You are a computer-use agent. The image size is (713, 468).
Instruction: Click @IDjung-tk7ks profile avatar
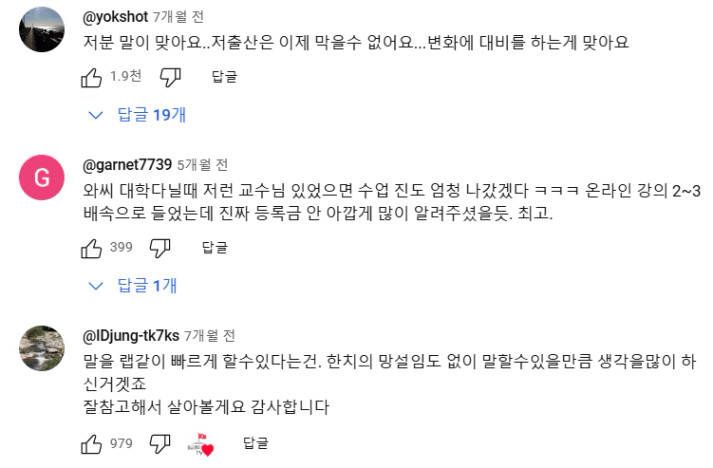pyautogui.click(x=43, y=349)
